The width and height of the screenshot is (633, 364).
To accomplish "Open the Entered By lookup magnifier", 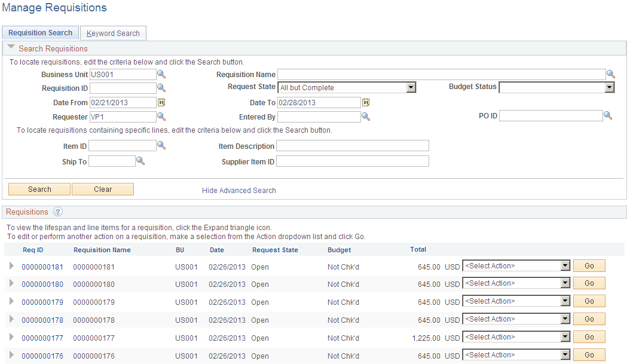I will tap(365, 117).
